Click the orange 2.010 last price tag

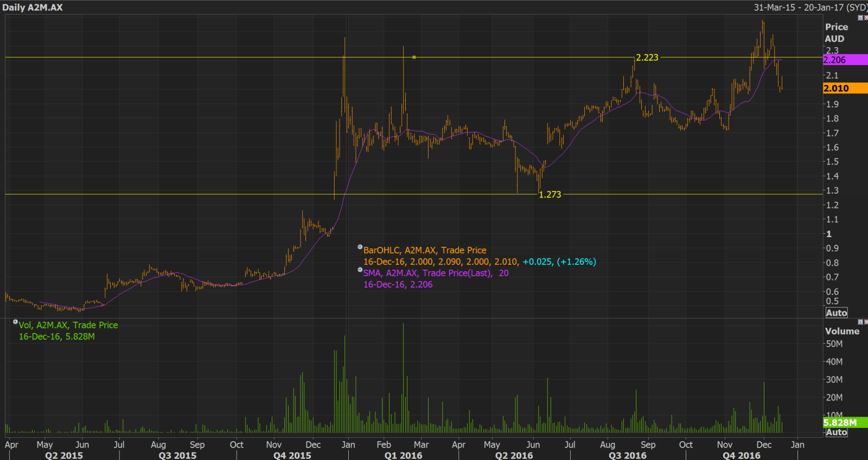pos(845,88)
